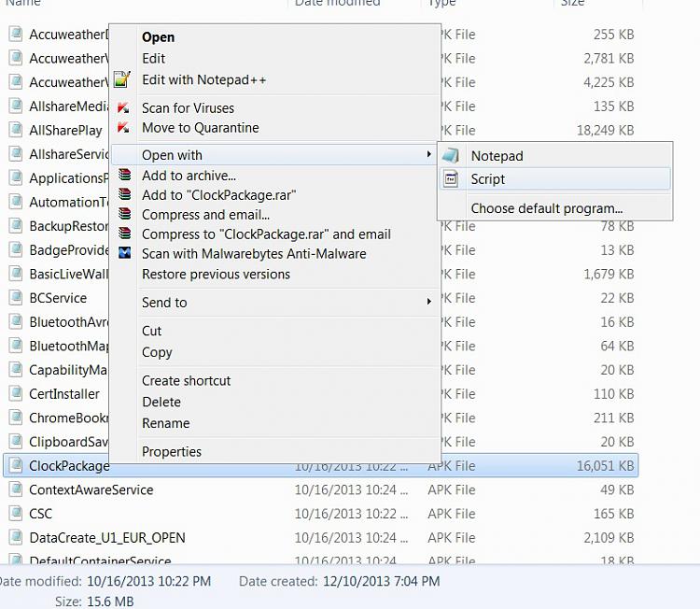The width and height of the screenshot is (700, 609).
Task: Click the BCService file name
Action: (58, 298)
